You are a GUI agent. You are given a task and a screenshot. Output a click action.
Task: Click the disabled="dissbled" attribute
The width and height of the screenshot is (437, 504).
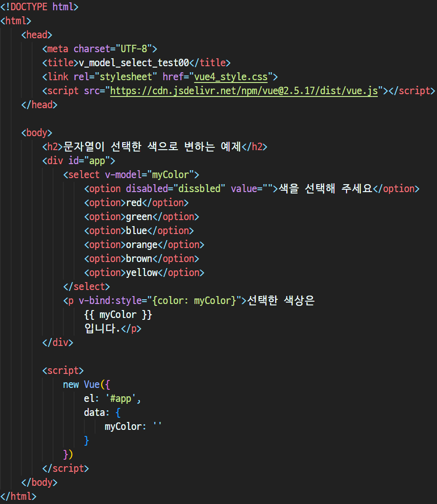pos(175,189)
